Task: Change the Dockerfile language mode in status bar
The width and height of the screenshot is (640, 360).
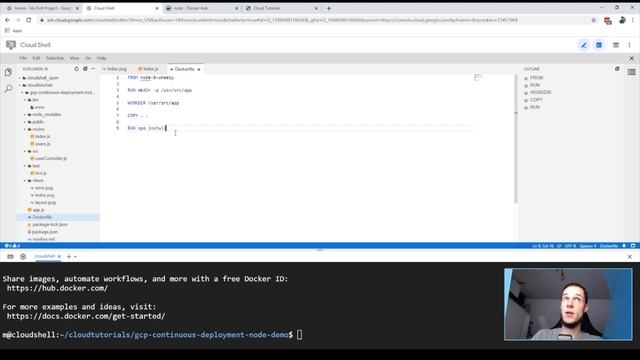Action: click(x=609, y=246)
